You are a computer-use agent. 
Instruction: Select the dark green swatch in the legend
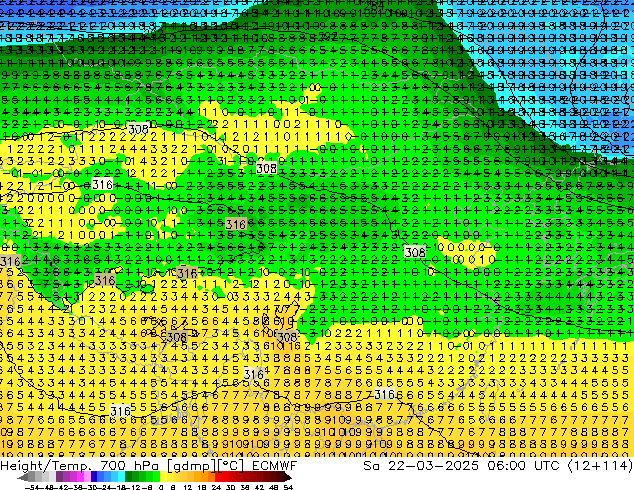pos(129,476)
